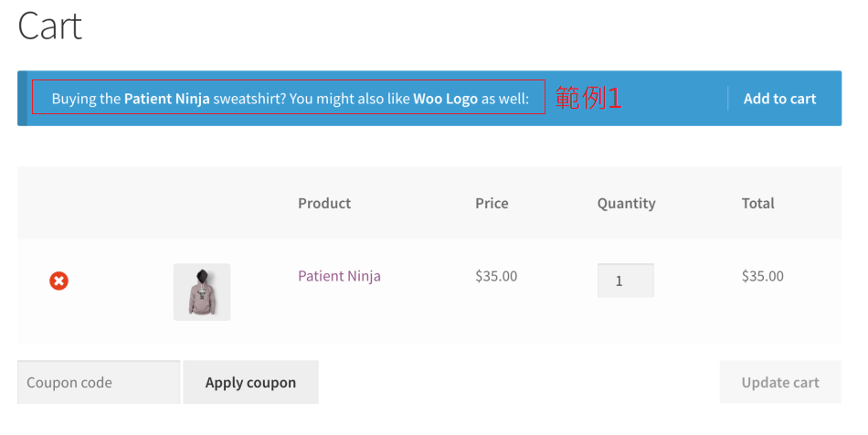Click the Product column header

[324, 203]
